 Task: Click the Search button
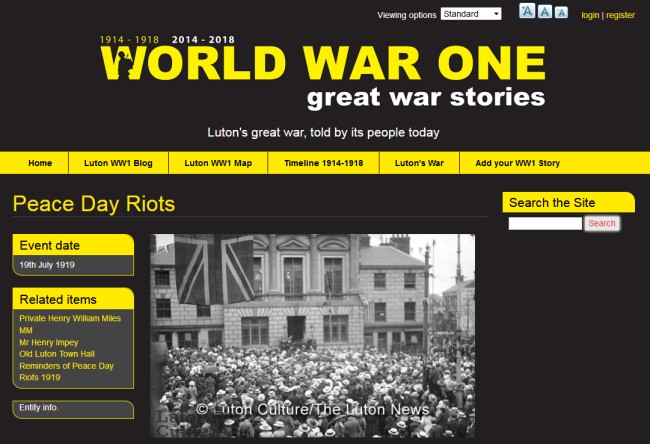[x=602, y=223]
